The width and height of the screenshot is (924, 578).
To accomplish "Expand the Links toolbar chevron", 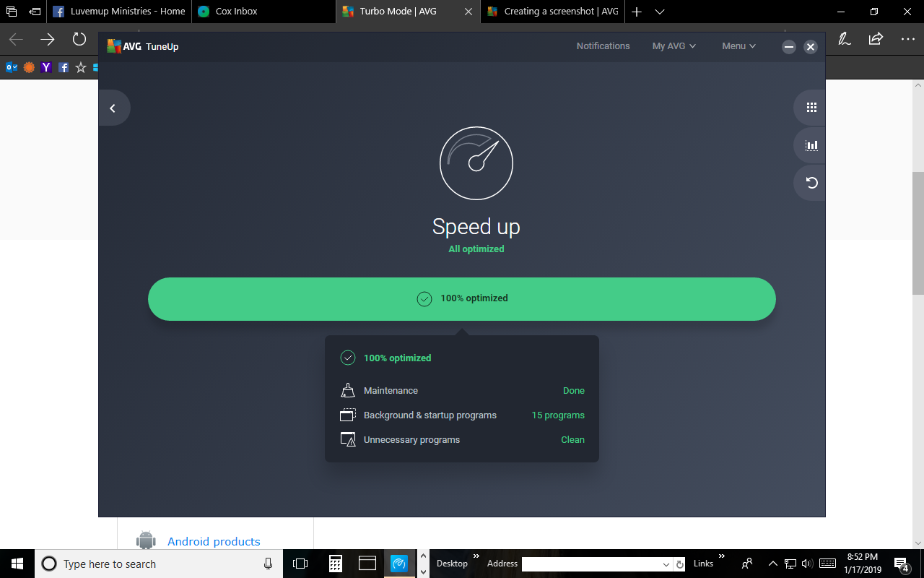I will coord(722,556).
